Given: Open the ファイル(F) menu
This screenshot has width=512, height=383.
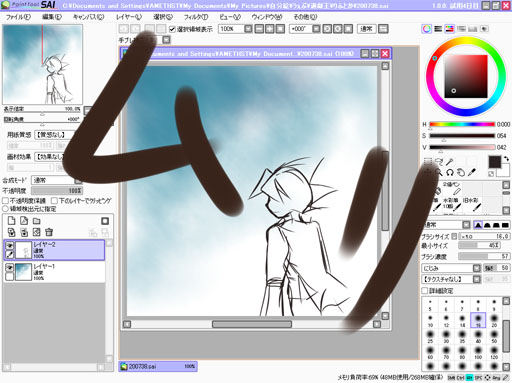Looking at the screenshot, I should (x=18, y=17).
